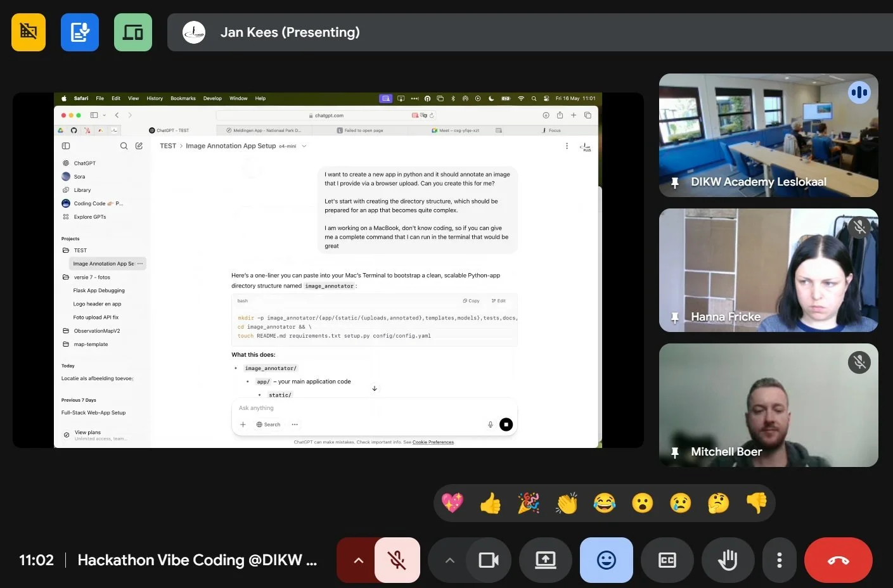893x588 pixels.
Task: Select the Mitchell Boer video tile
Action: tap(769, 405)
